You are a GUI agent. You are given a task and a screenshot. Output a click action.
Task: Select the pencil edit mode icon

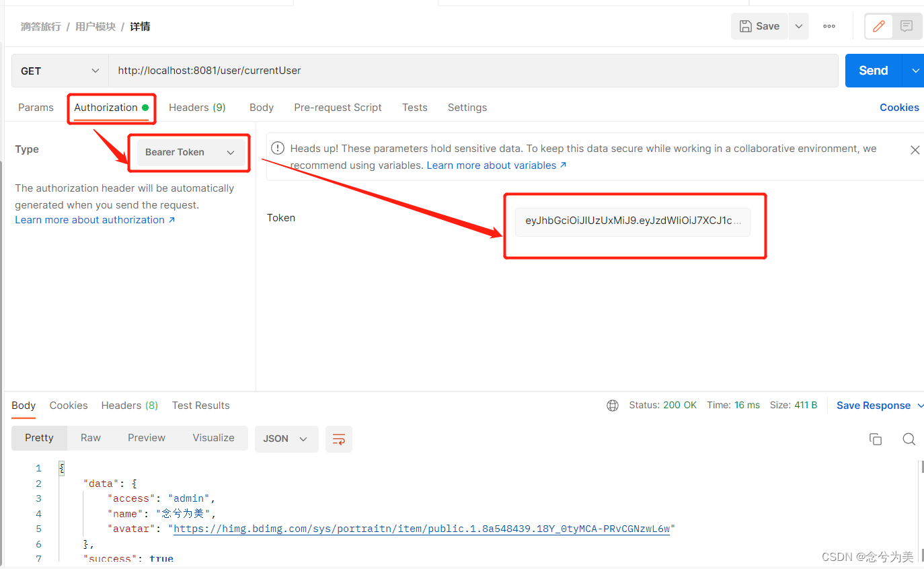tap(878, 26)
